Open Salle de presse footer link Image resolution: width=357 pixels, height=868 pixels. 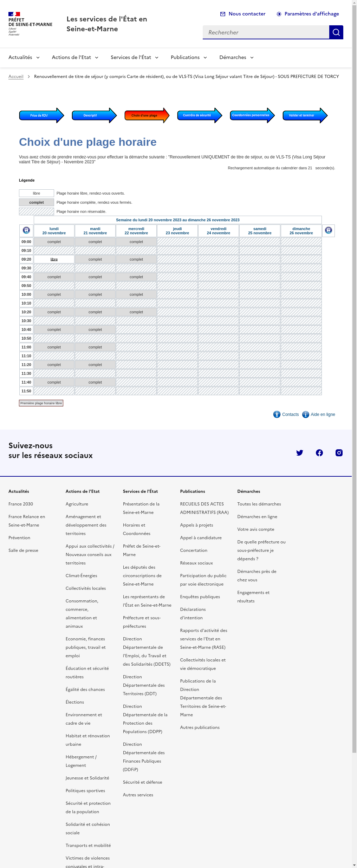click(23, 550)
